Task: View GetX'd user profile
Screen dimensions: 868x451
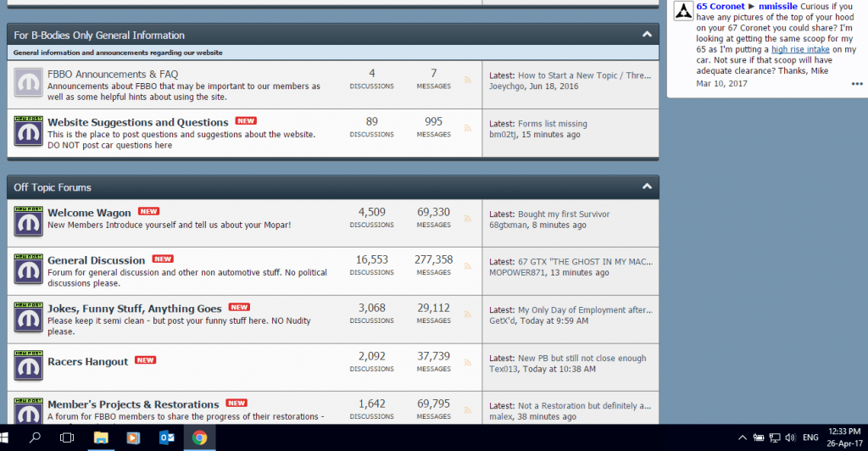Action: [x=502, y=321]
